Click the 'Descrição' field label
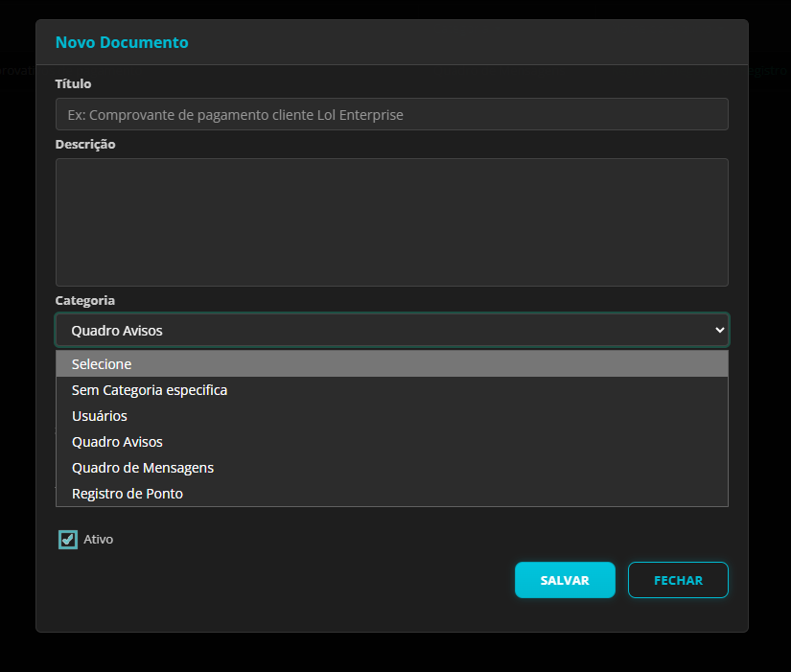The height and width of the screenshot is (672, 791). 85,145
